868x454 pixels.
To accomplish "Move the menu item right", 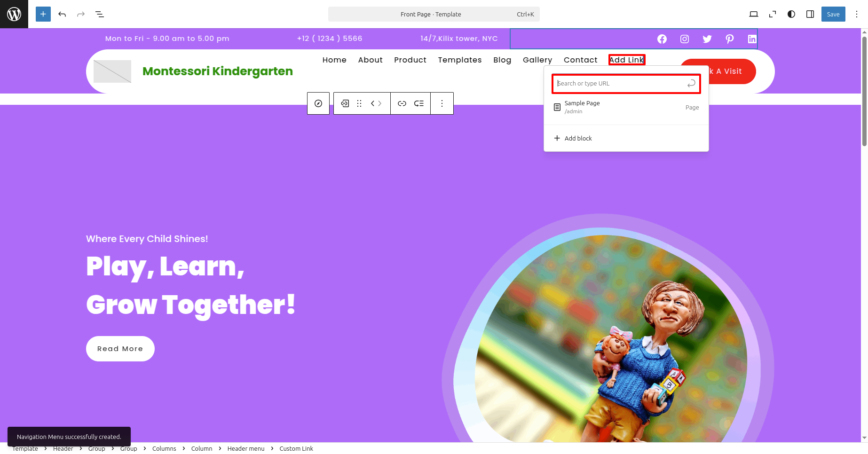I will [x=380, y=103].
